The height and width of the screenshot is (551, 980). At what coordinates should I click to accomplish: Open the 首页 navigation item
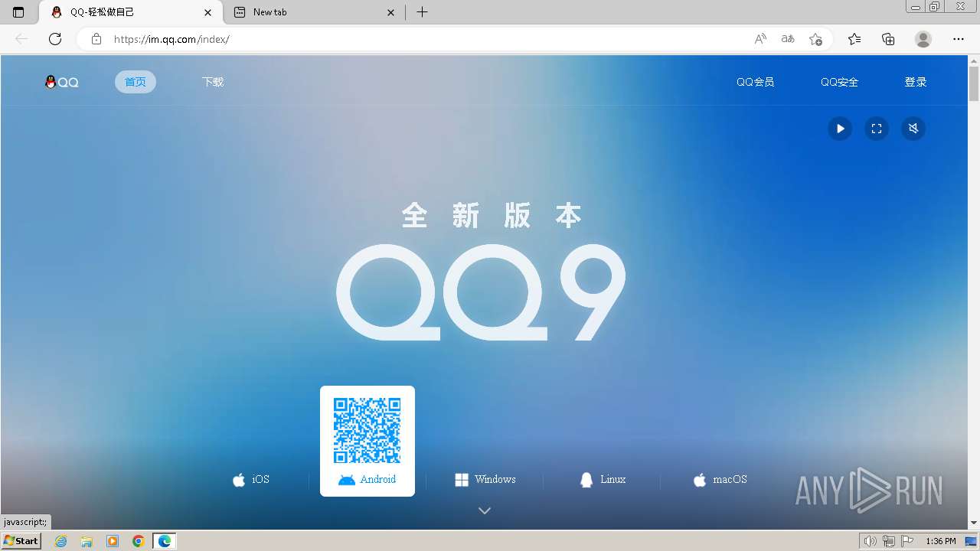click(x=136, y=82)
